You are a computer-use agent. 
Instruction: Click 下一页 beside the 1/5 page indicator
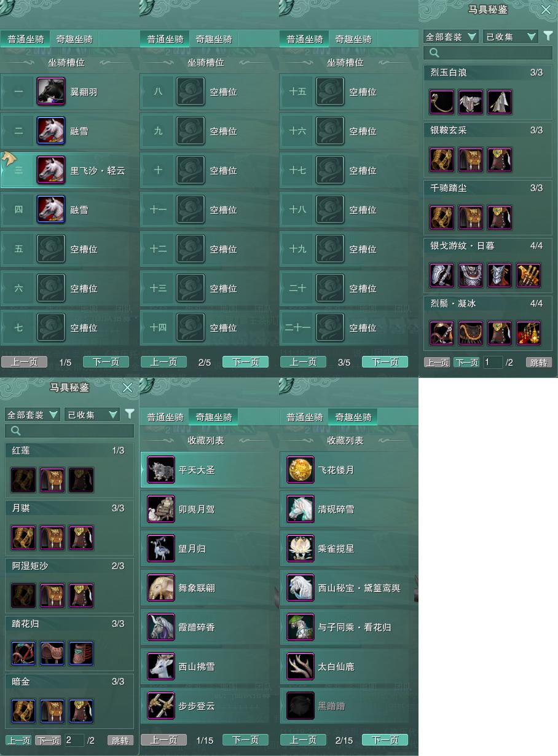coord(106,362)
